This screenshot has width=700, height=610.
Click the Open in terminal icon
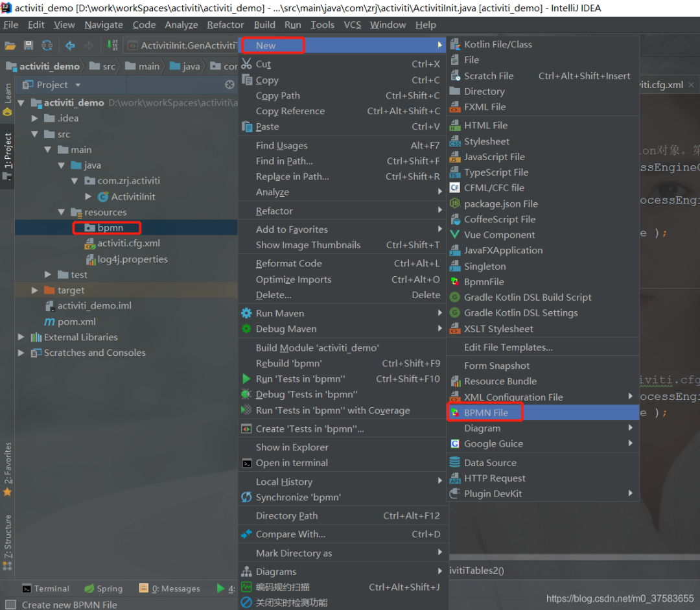pyautogui.click(x=246, y=463)
